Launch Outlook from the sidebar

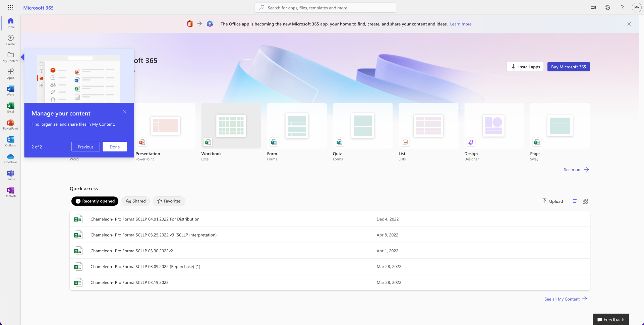coord(10,141)
